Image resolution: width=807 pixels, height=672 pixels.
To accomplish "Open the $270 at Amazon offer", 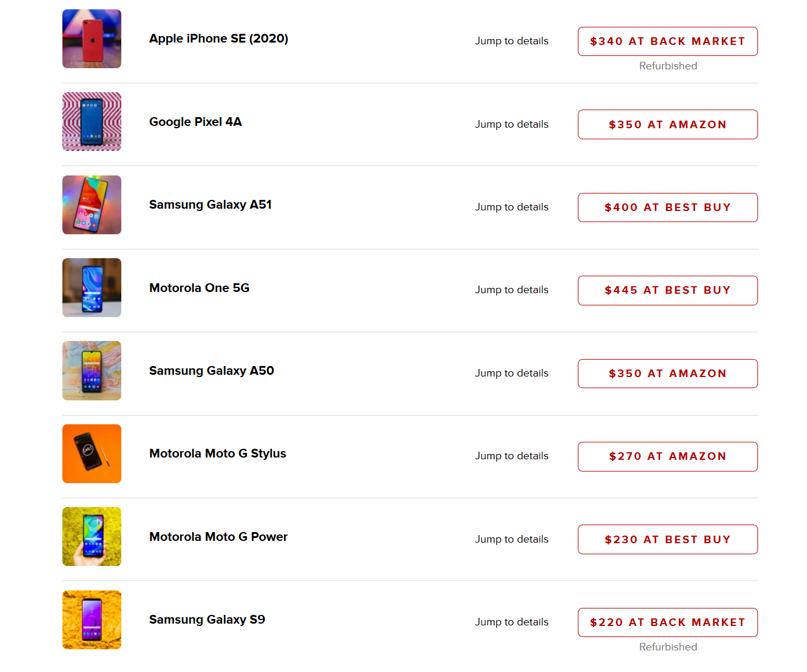I will [x=668, y=456].
